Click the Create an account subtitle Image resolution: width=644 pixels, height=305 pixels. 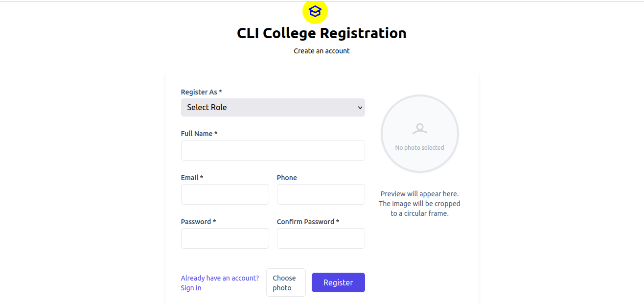322,51
